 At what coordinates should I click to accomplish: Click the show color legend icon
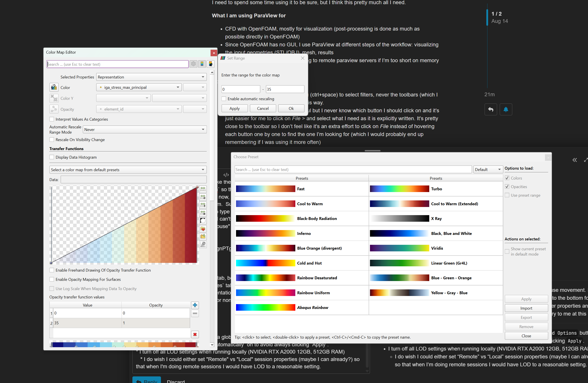pos(202,64)
